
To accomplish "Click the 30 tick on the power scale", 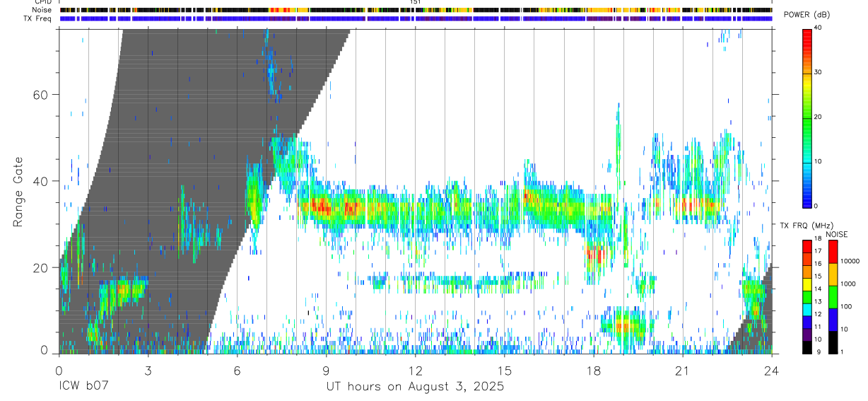I will (818, 73).
